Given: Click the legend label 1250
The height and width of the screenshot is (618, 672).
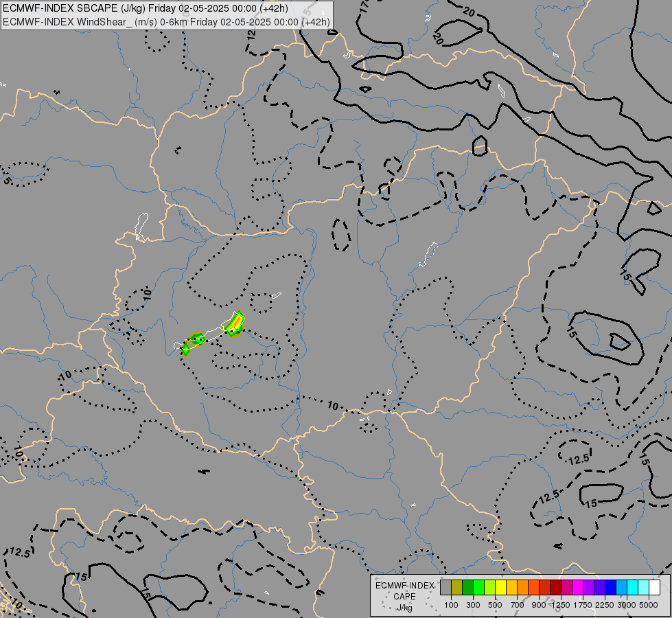Looking at the screenshot, I should click(x=561, y=605).
